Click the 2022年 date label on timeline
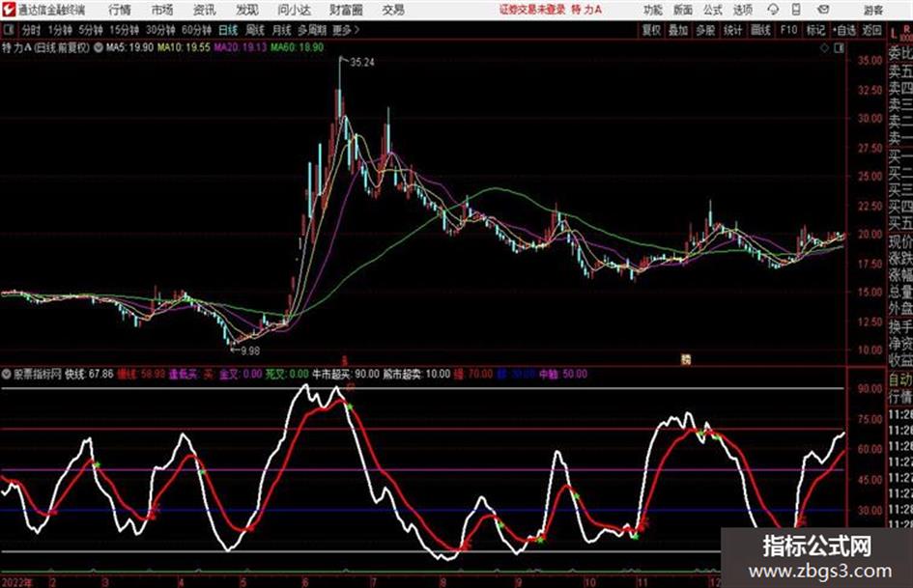Viewport: 913px width, 588px height. click(x=16, y=581)
